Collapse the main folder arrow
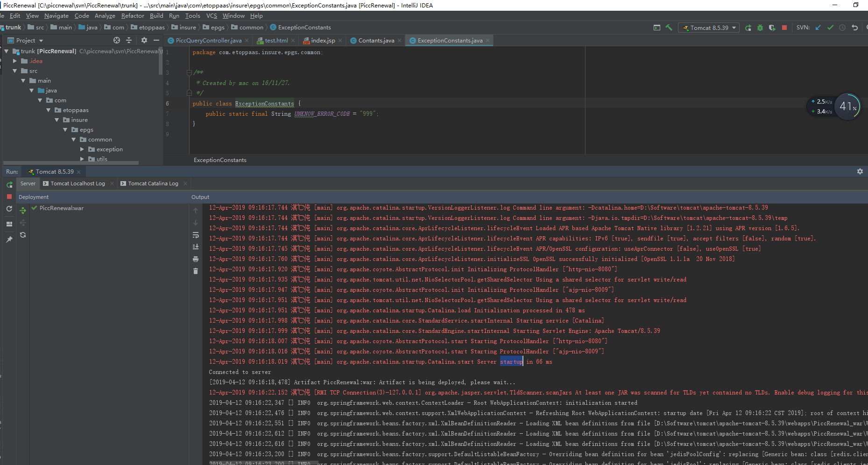Image resolution: width=868 pixels, height=465 pixels. [23, 80]
